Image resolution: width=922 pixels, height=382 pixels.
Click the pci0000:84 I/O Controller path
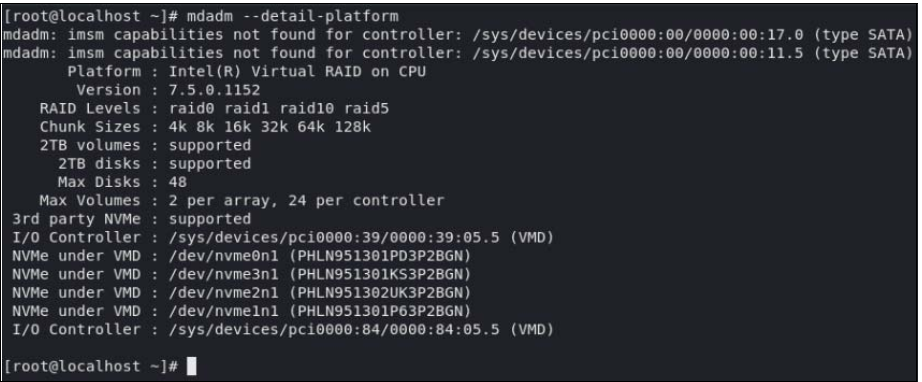(x=334, y=329)
